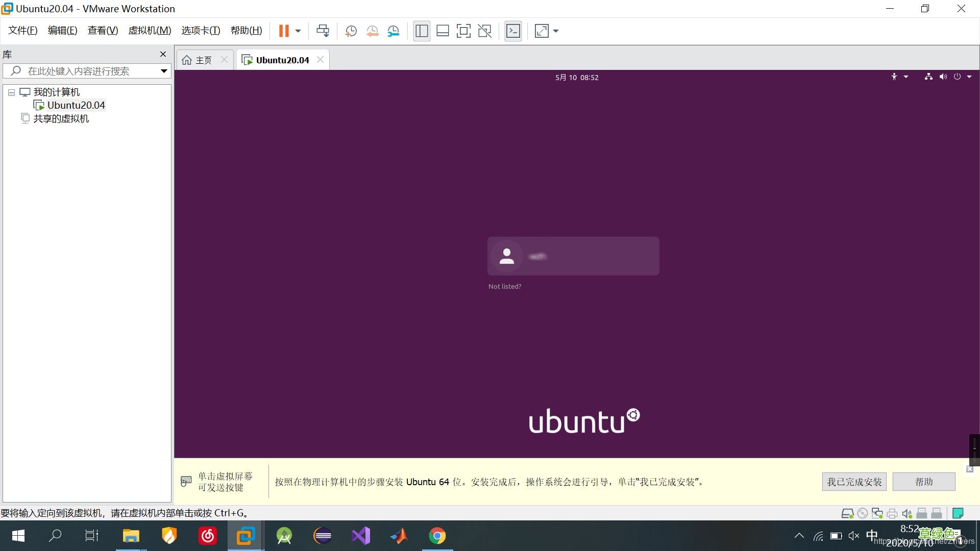Open File Explorer from the taskbar
Screen dimensions: 980x551
coord(131,536)
